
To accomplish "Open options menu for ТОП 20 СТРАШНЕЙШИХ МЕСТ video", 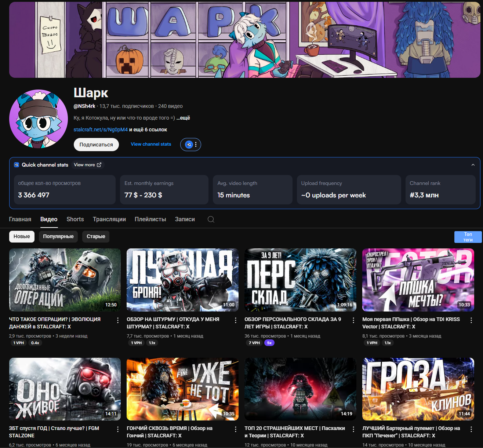I will pyautogui.click(x=353, y=429).
